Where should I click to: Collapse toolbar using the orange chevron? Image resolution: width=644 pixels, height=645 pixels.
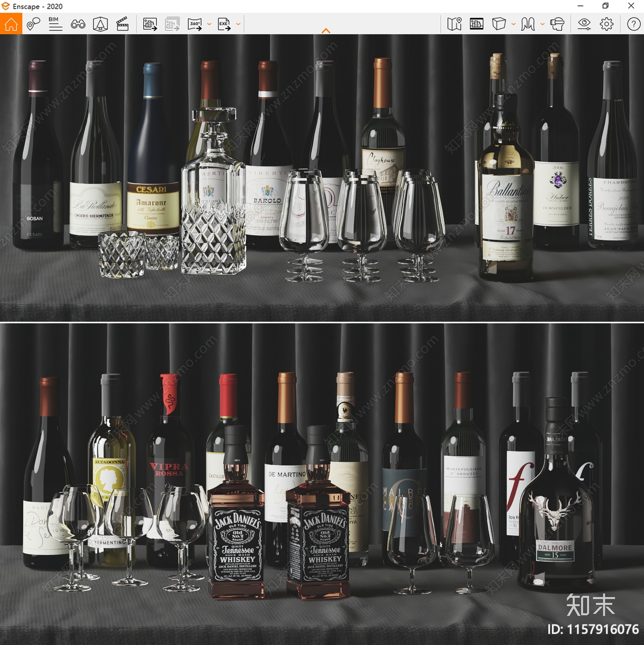click(x=326, y=31)
